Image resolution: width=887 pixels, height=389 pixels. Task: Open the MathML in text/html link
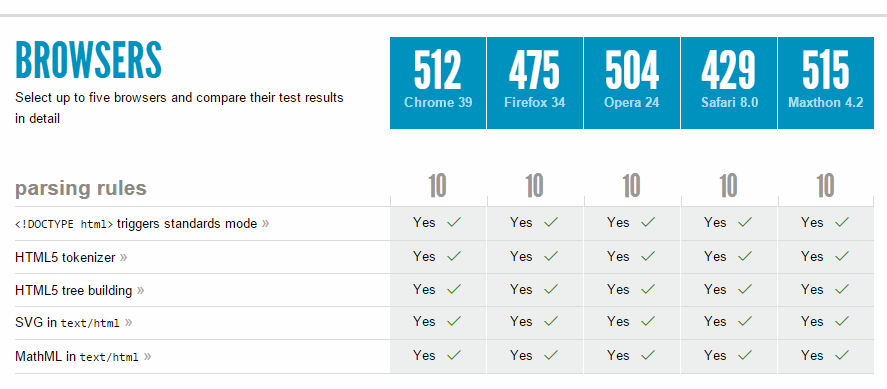point(77,357)
